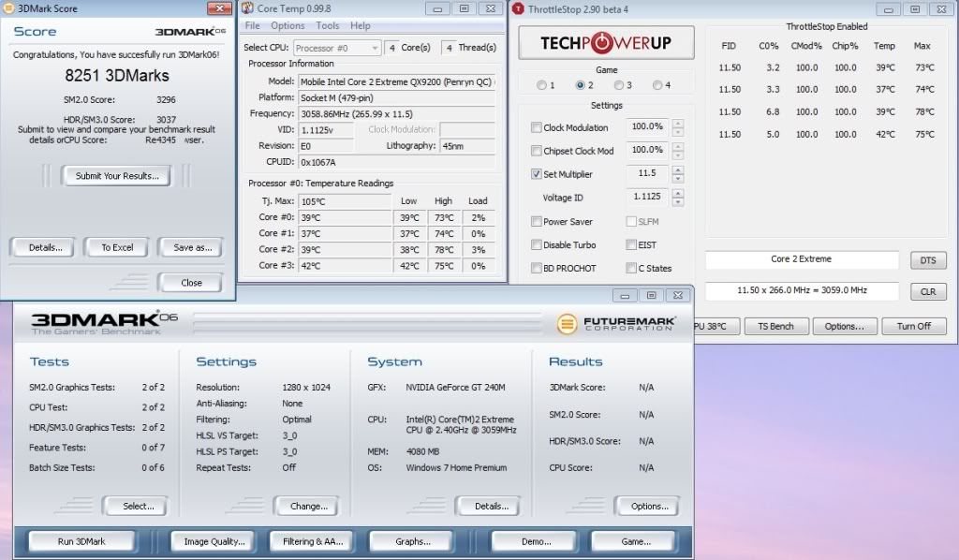Click Turn Off in ThrottleStop
959x560 pixels.
(914, 327)
